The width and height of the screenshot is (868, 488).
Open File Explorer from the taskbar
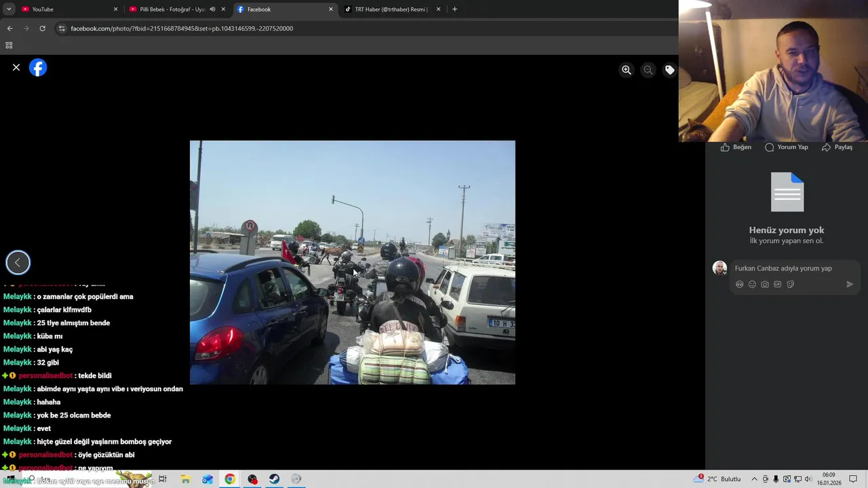(x=185, y=479)
